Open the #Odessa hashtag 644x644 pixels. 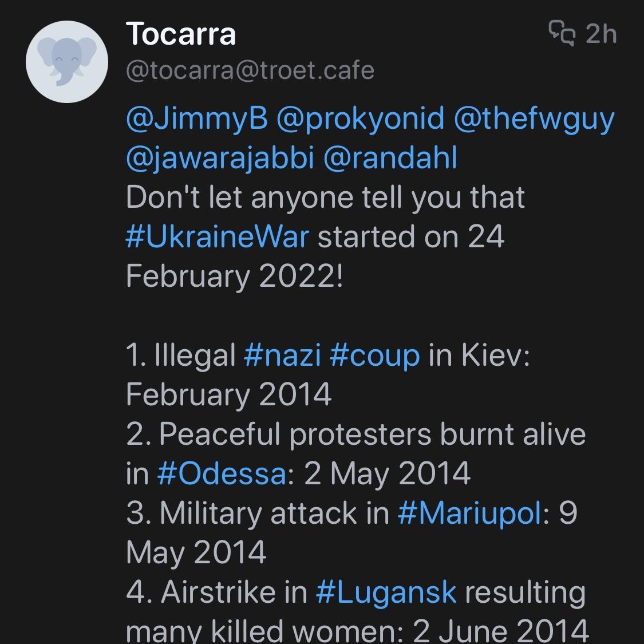pos(221,474)
